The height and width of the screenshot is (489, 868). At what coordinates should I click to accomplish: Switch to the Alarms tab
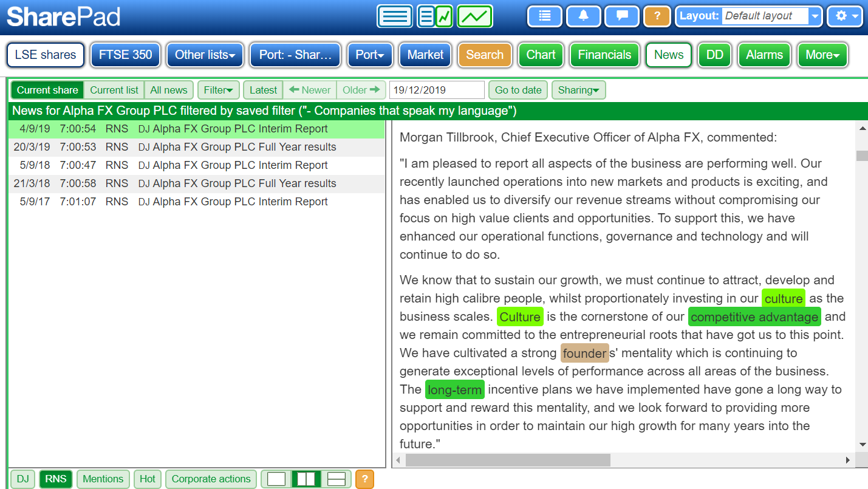(x=765, y=55)
